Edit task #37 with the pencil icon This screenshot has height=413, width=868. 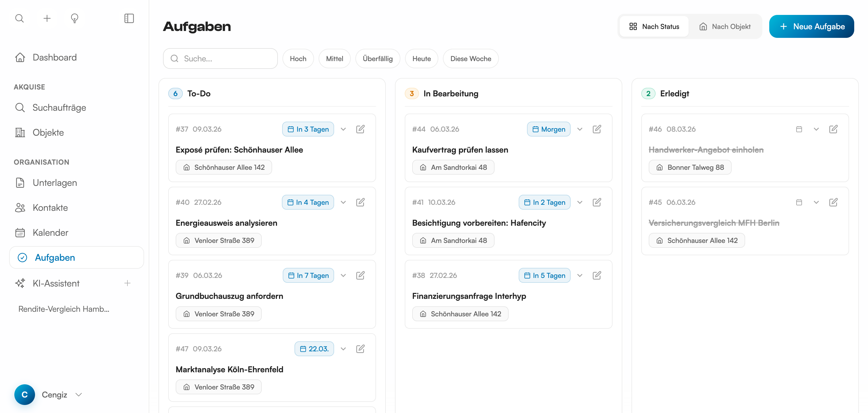(x=360, y=129)
